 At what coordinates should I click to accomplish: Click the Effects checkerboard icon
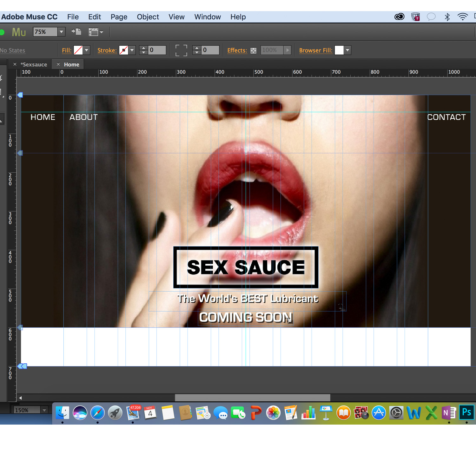(x=253, y=50)
